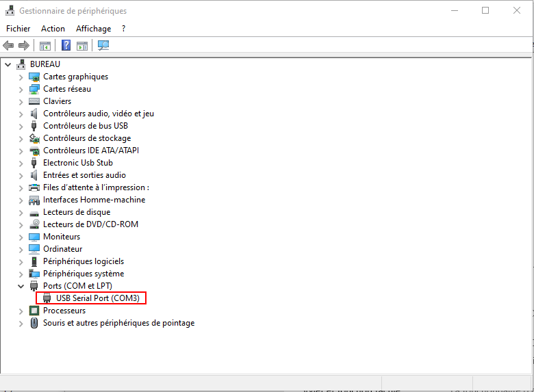Click the Cartes graphiques device icon

coord(34,77)
